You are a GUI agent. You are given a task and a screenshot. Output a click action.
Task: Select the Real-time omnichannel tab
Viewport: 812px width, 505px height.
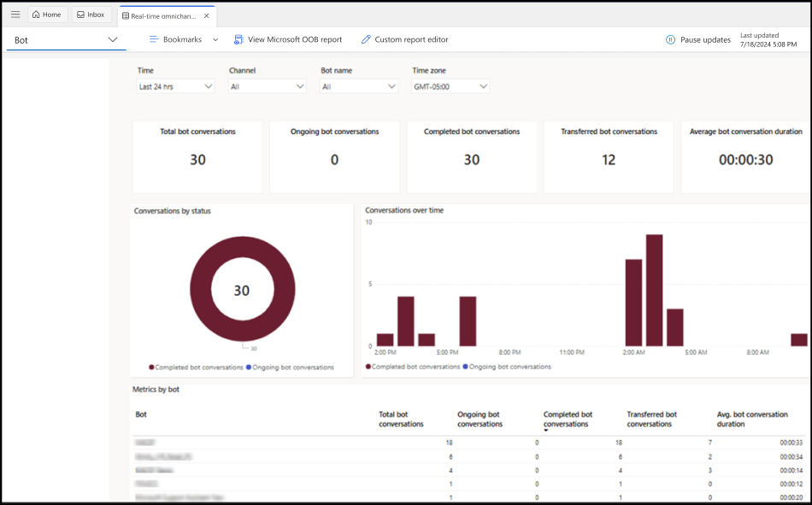point(164,15)
